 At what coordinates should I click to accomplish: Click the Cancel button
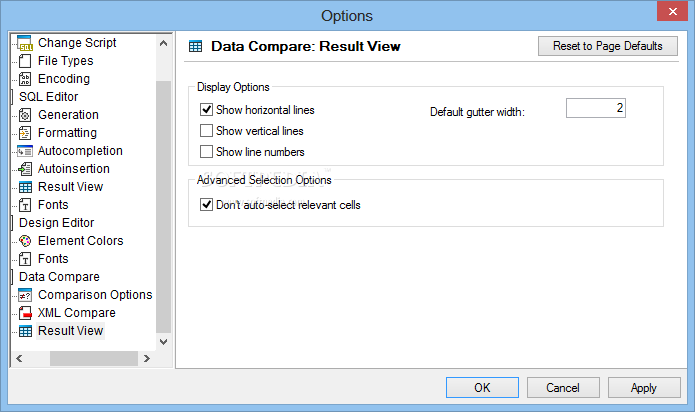(563, 388)
